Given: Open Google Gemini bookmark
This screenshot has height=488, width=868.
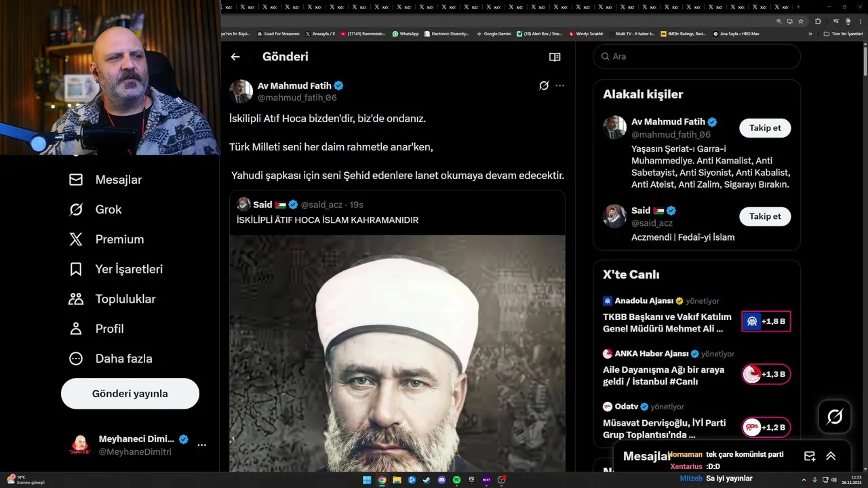Looking at the screenshot, I should click(494, 33).
